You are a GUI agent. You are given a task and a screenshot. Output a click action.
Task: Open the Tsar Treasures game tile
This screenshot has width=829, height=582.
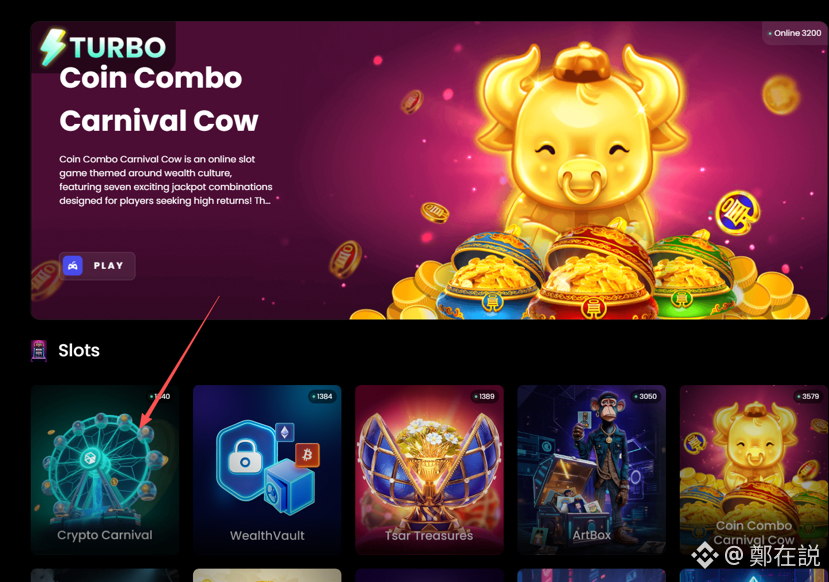point(429,469)
